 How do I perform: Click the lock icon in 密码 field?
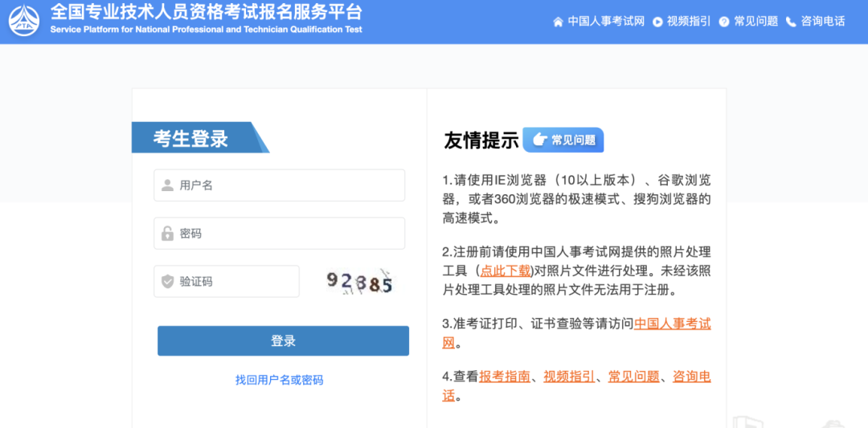167,234
